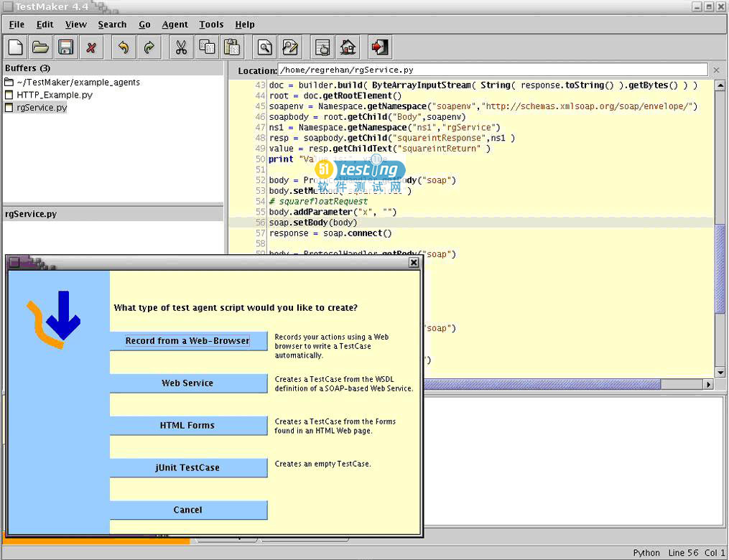Close the Location bar with the X
729x560 pixels.
point(717,70)
